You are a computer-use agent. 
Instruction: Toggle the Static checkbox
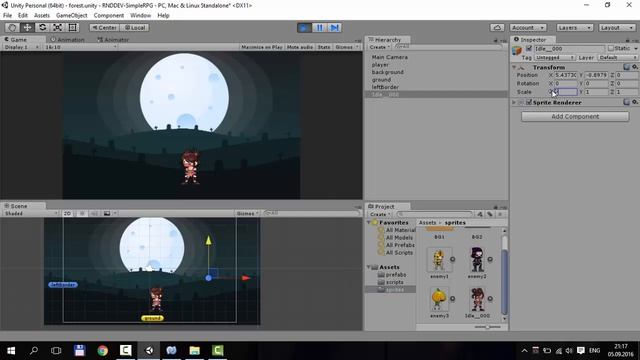click(x=611, y=48)
